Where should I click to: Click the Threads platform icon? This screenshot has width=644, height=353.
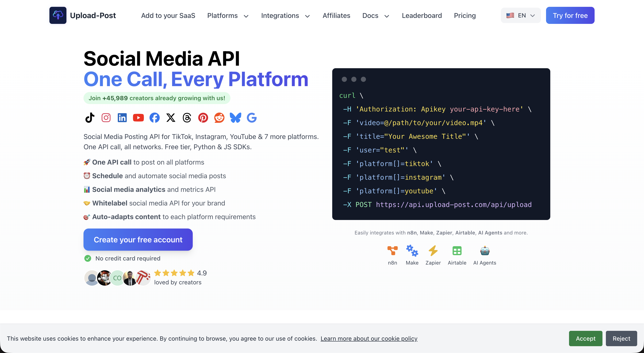click(x=187, y=118)
